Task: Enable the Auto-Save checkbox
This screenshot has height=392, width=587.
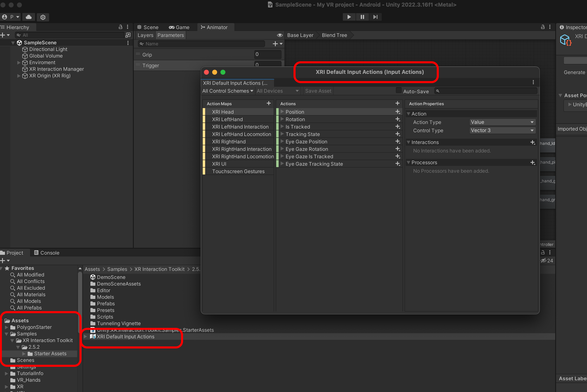Action: click(x=399, y=91)
